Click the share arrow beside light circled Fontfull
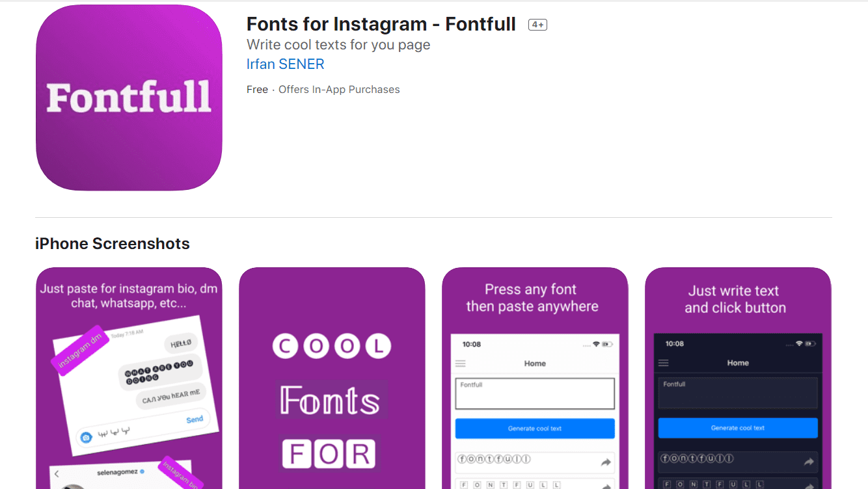Screen dimensions: 868x489 [x=605, y=462]
